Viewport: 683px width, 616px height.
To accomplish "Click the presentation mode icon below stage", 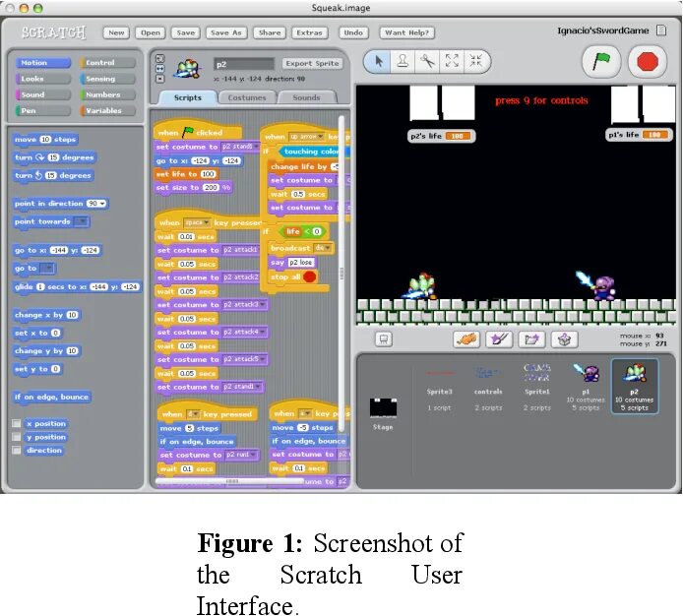I will click(383, 339).
